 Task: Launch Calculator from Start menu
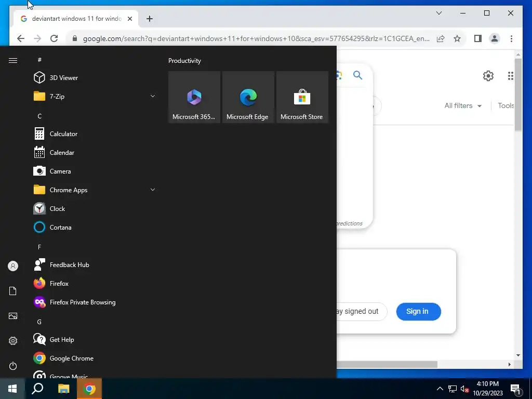[95, 134]
